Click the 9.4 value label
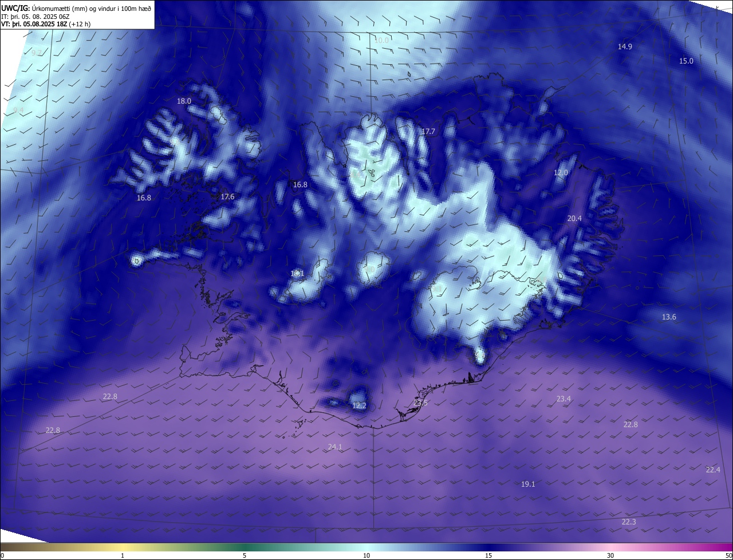The width and height of the screenshot is (733, 560). [18, 109]
